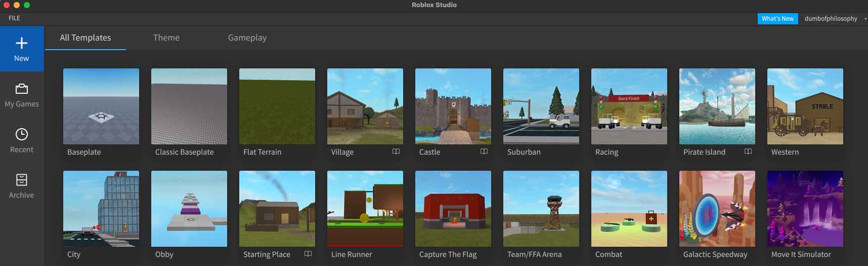Click the Line Runner text label
This screenshot has height=266, width=868.
click(x=352, y=254)
